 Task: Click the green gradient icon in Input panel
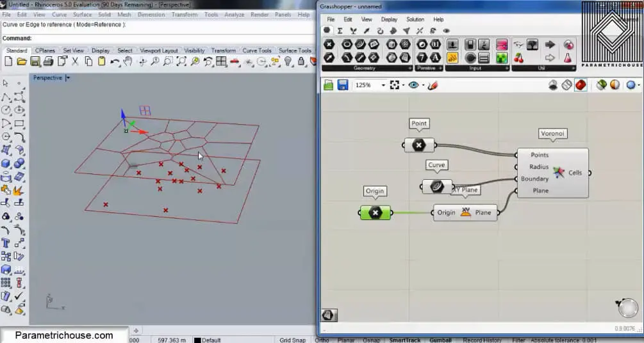click(502, 58)
